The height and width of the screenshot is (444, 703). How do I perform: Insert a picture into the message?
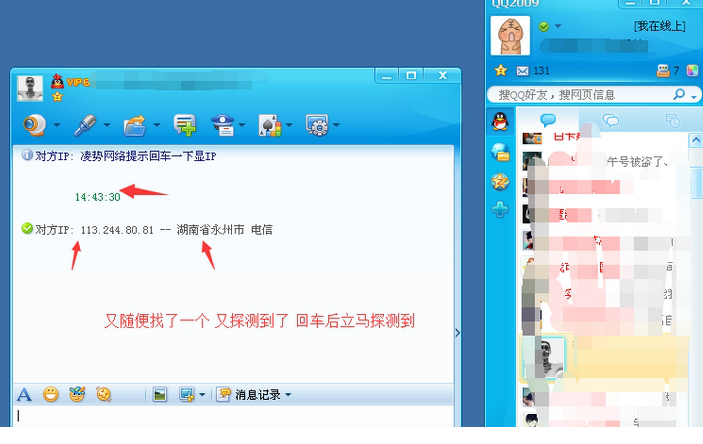click(160, 394)
